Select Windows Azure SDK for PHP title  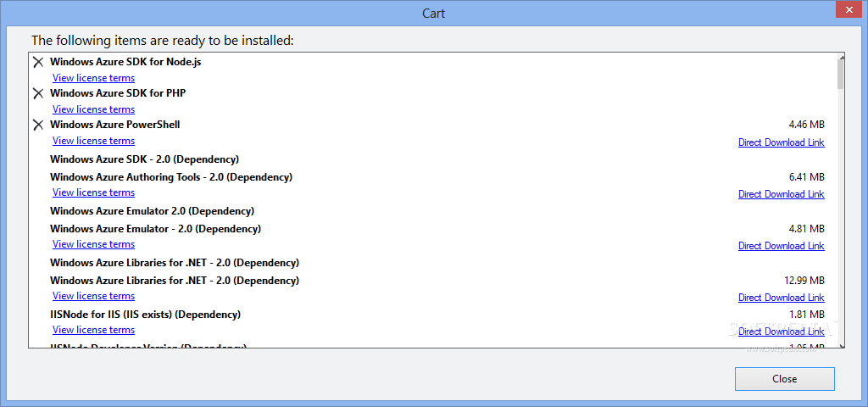click(x=117, y=93)
